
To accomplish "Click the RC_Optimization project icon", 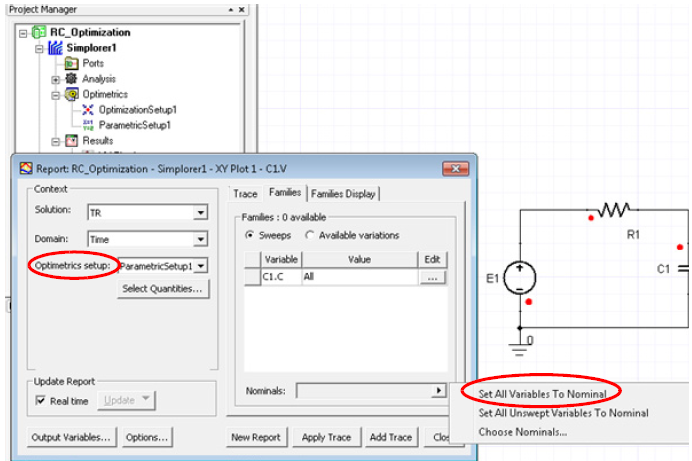I will pos(39,32).
